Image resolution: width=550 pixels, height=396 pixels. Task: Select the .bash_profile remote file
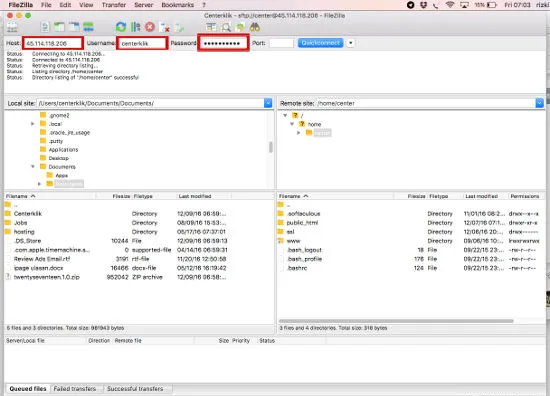304,259
